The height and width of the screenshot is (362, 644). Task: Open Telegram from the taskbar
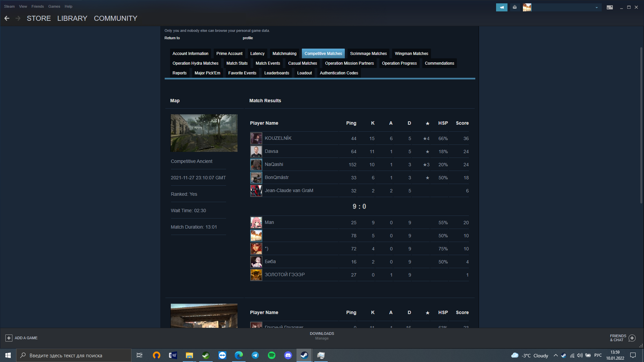[255, 355]
